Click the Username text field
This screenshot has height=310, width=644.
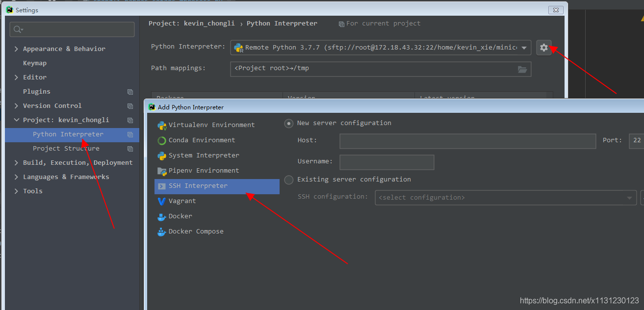[x=386, y=162]
